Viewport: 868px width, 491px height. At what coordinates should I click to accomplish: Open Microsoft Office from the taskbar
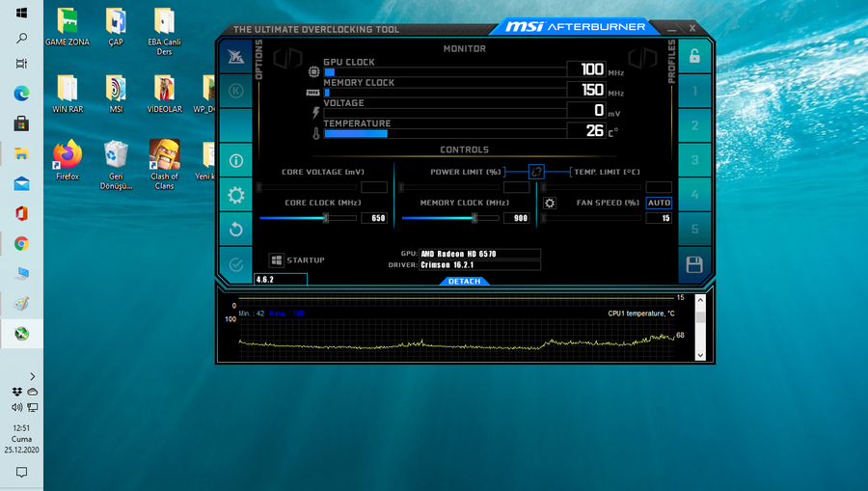tap(21, 213)
